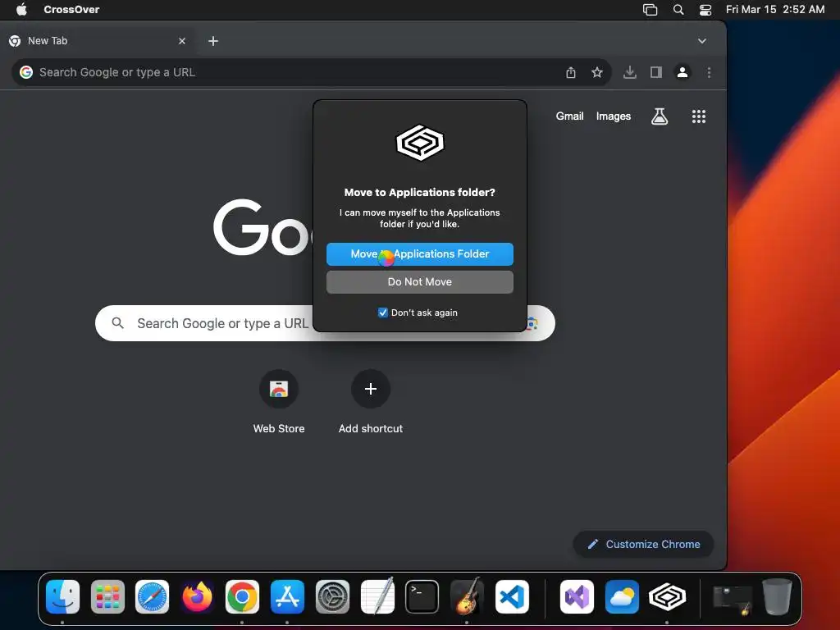Open Chrome downloads icon
This screenshot has width=840, height=630.
tap(630, 72)
